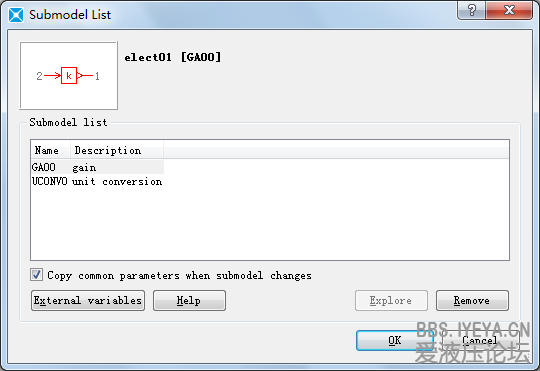The image size is (540, 371).
Task: Click the Name column header
Action: point(51,151)
